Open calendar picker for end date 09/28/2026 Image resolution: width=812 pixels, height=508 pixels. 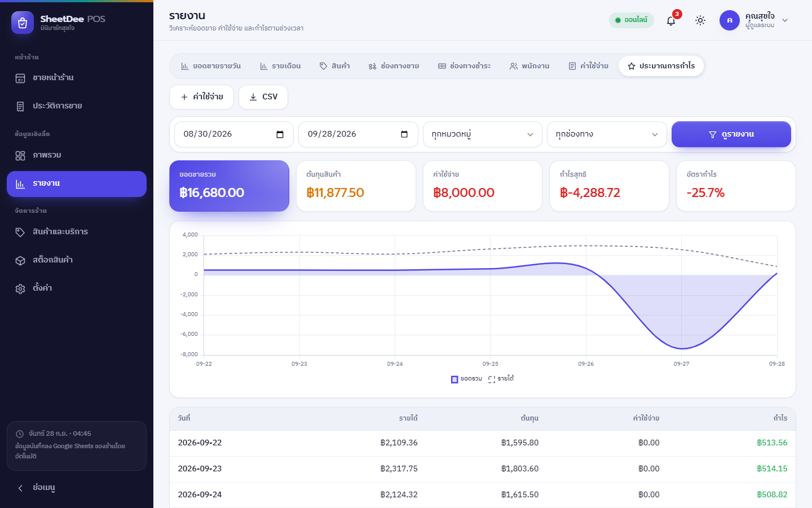(404, 134)
